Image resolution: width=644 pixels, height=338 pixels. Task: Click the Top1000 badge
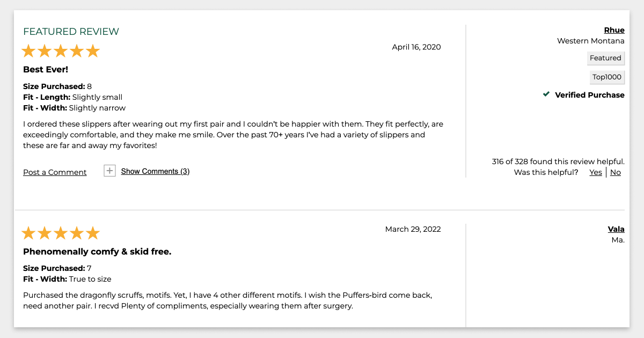(607, 77)
